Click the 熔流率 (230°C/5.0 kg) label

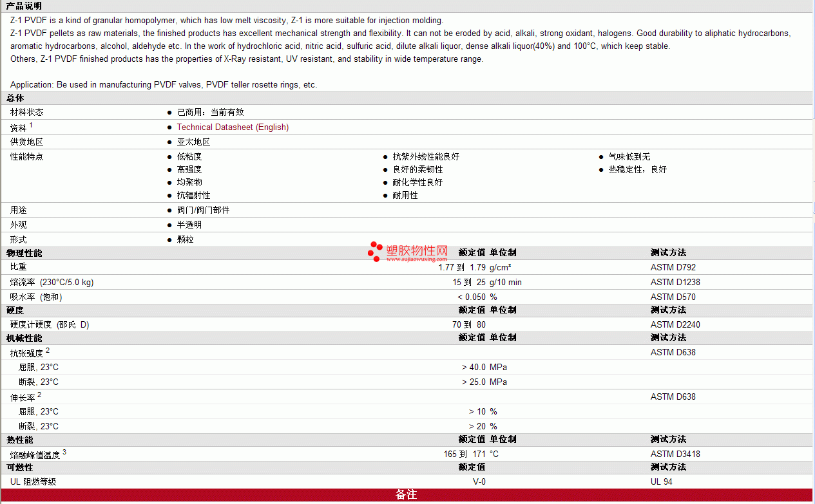pos(52,282)
